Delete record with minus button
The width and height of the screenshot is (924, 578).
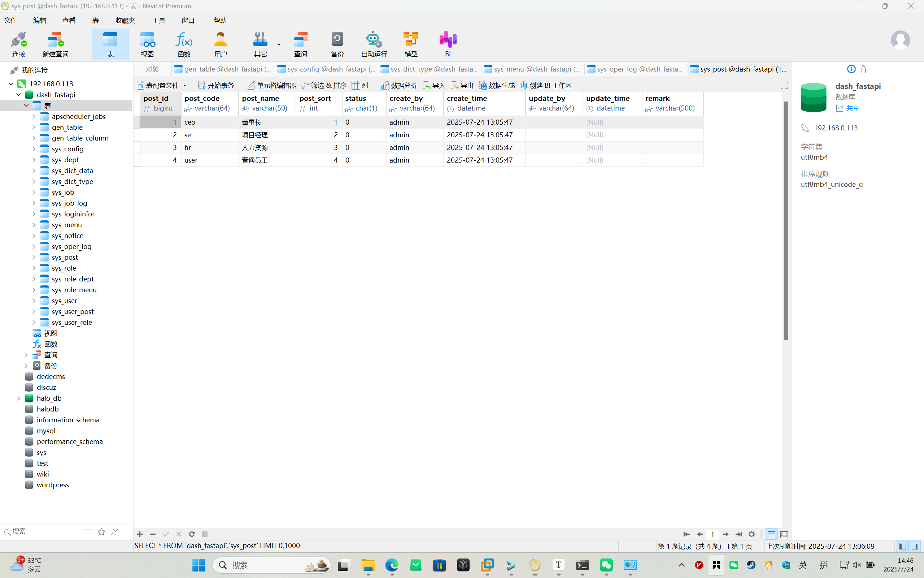pos(153,534)
